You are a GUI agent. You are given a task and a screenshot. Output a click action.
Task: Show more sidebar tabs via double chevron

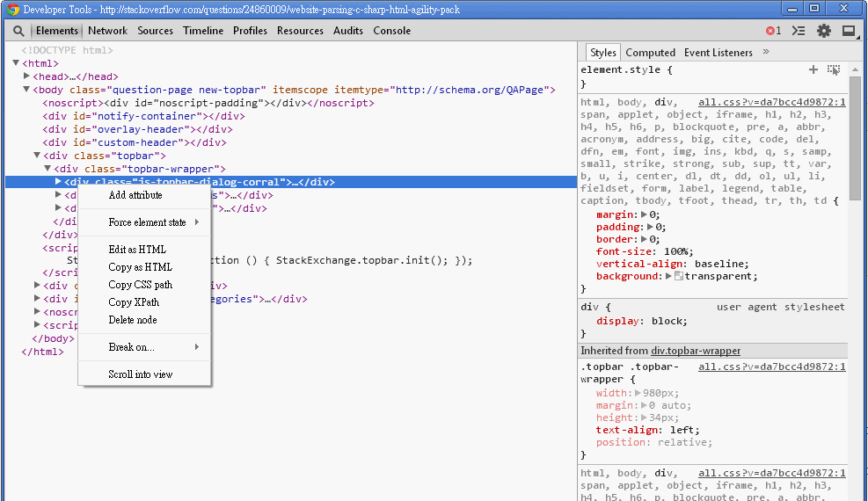tap(766, 52)
